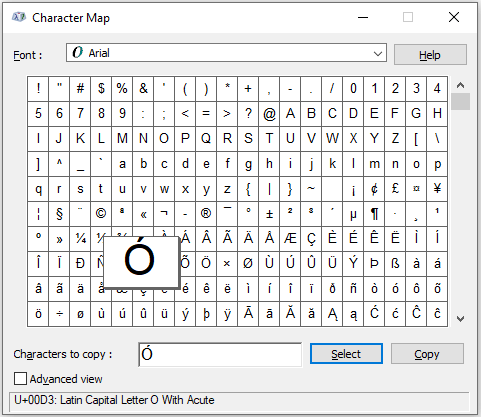Select the cent ¢ symbol
Image resolution: width=481 pixels, height=417 pixels.
click(374, 189)
